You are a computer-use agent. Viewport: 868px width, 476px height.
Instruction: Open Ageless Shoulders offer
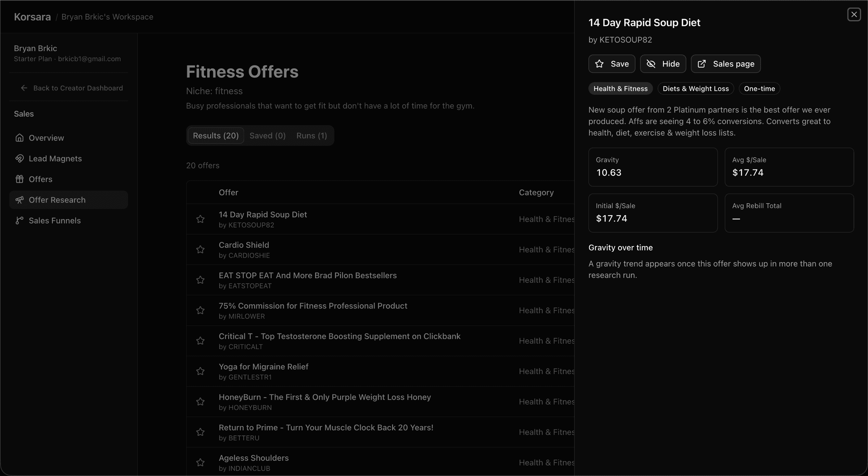[x=380, y=462]
